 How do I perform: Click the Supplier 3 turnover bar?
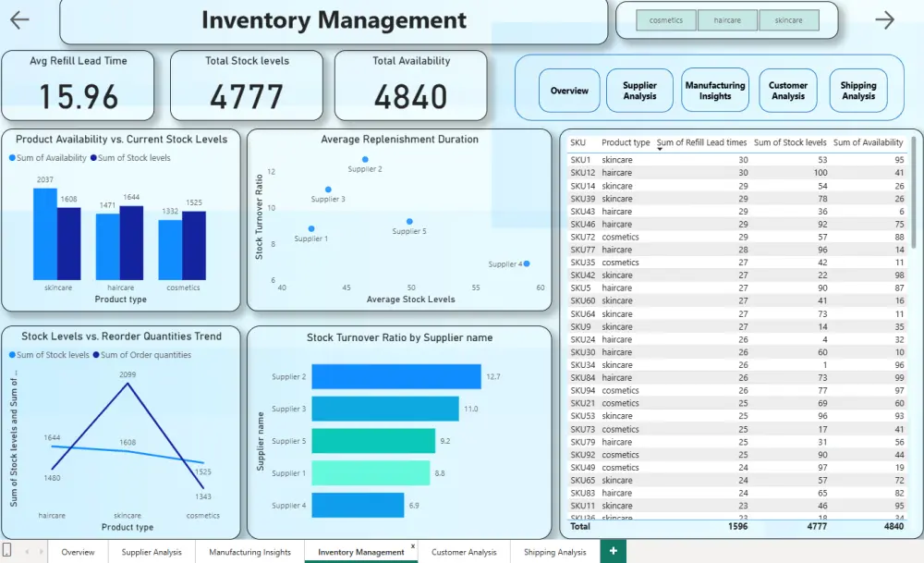tap(384, 409)
